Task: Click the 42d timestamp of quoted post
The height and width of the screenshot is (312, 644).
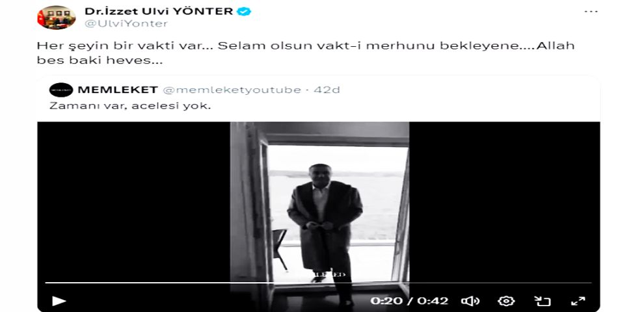Action: click(x=327, y=90)
